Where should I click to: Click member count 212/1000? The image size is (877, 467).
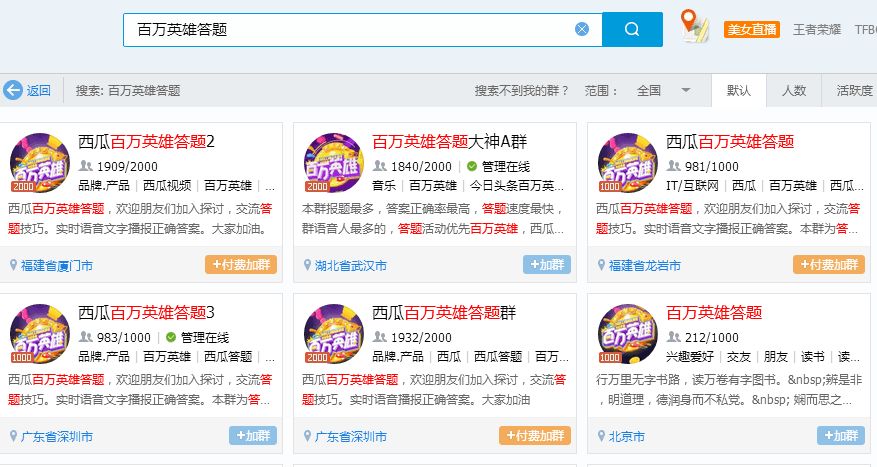[x=711, y=338]
